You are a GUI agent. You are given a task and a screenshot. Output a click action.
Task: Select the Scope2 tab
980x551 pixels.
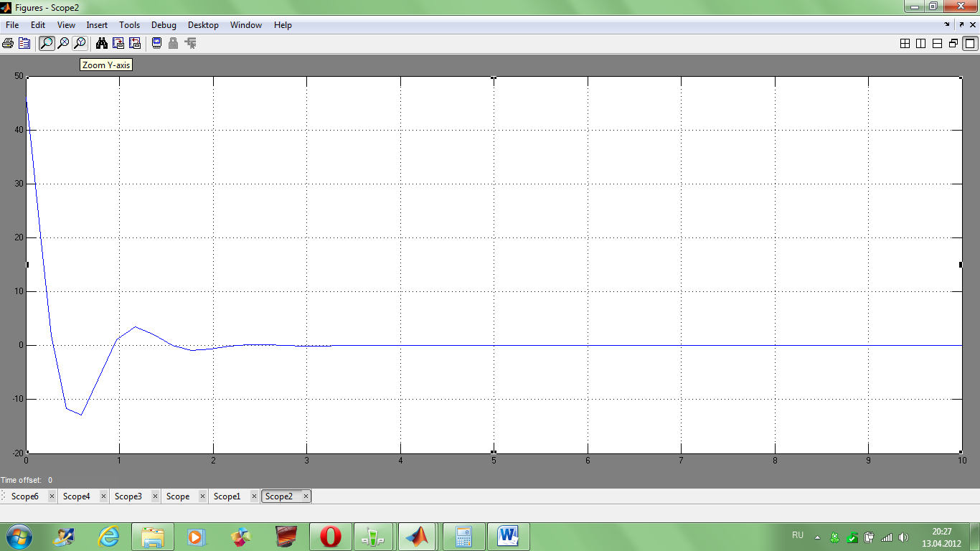point(279,496)
